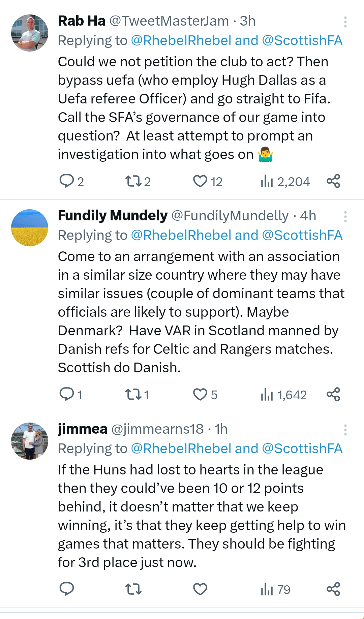
Task: Open Fundily Mundely's wheat field avatar
Action: tap(30, 227)
